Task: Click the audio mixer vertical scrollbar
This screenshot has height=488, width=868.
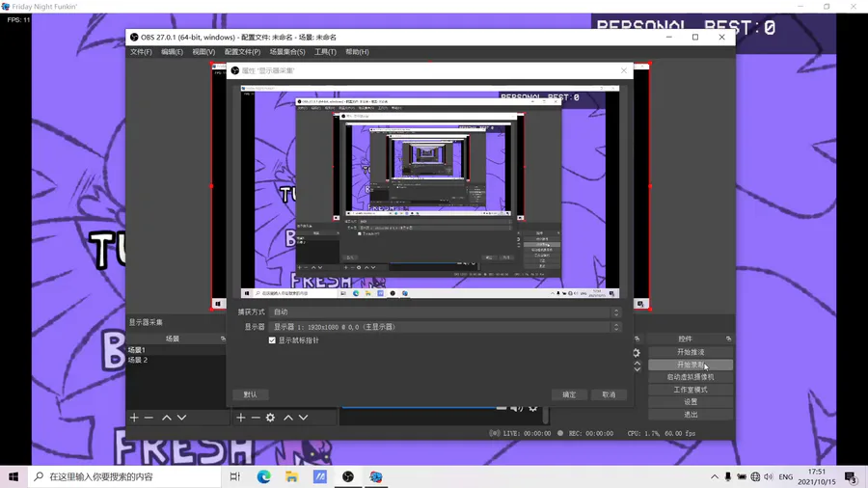Action: pyautogui.click(x=546, y=414)
